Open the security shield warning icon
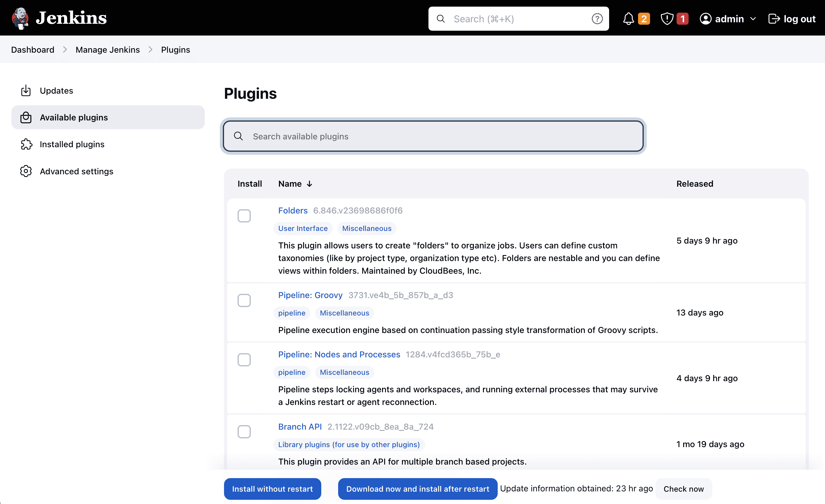The width and height of the screenshot is (825, 504). pos(667,19)
